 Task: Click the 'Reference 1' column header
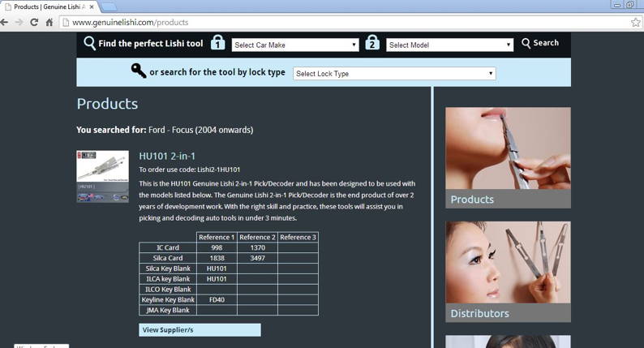pyautogui.click(x=217, y=237)
